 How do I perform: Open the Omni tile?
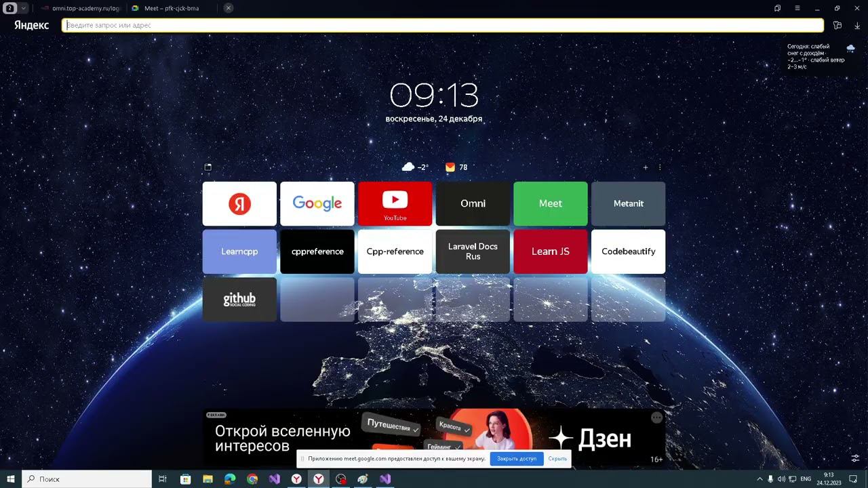point(473,203)
